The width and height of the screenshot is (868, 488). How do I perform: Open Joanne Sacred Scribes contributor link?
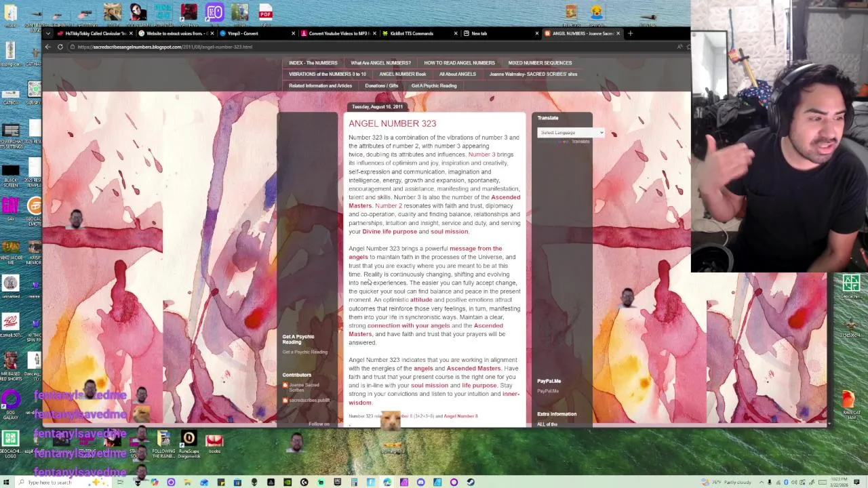click(304, 387)
